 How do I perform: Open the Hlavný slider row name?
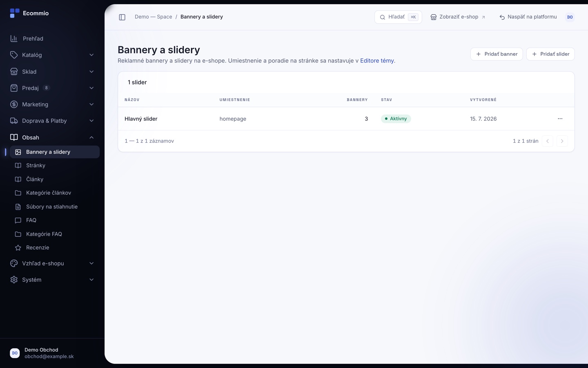tap(141, 119)
